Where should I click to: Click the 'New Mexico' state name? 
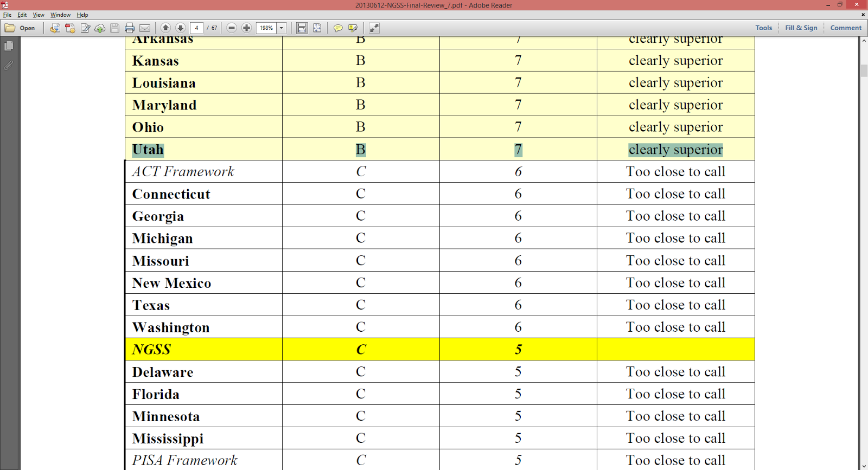click(x=172, y=283)
